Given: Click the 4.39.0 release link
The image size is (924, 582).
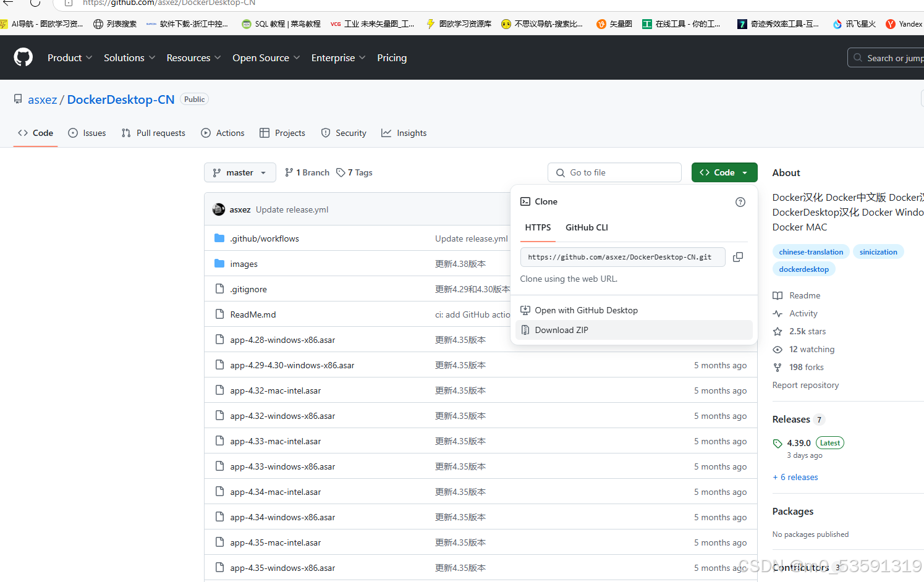Looking at the screenshot, I should coord(799,443).
